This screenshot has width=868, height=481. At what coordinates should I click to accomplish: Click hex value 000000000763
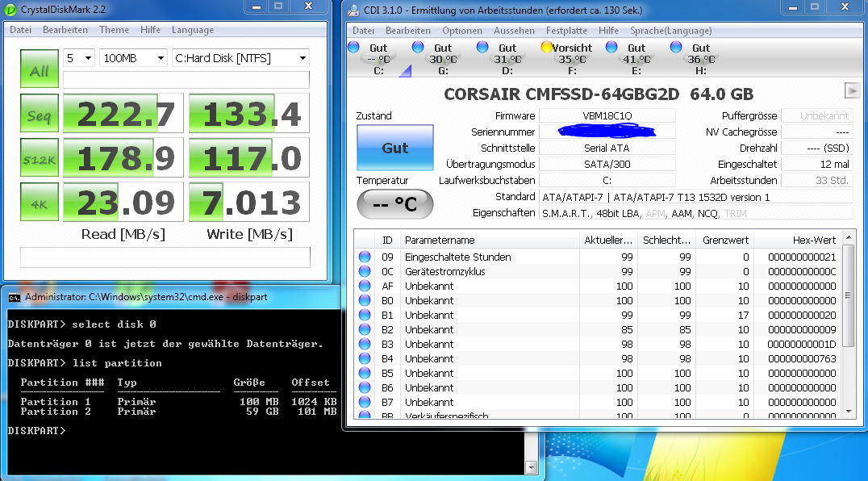click(x=802, y=358)
